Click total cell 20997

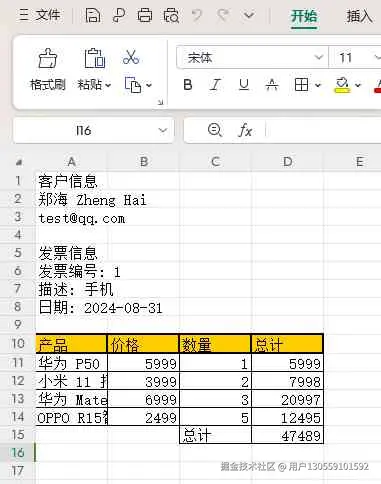[287, 399]
